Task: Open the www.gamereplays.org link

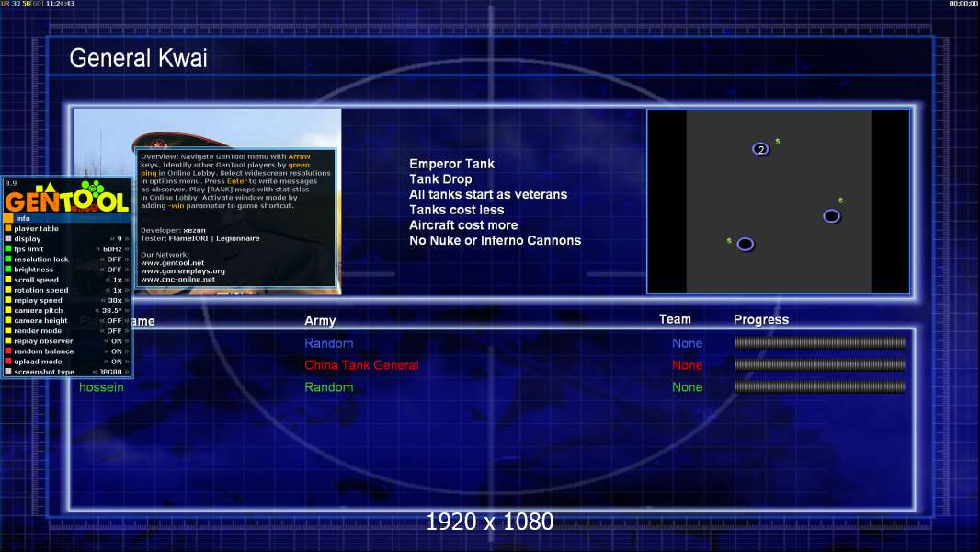Action: (183, 270)
